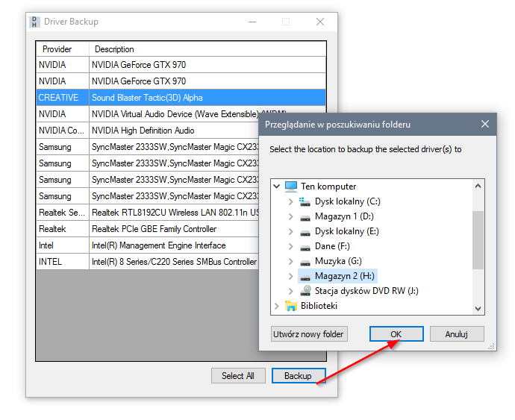515x420 pixels.
Task: Click the Magazyn 2 (H:) drive icon
Action: click(x=305, y=278)
